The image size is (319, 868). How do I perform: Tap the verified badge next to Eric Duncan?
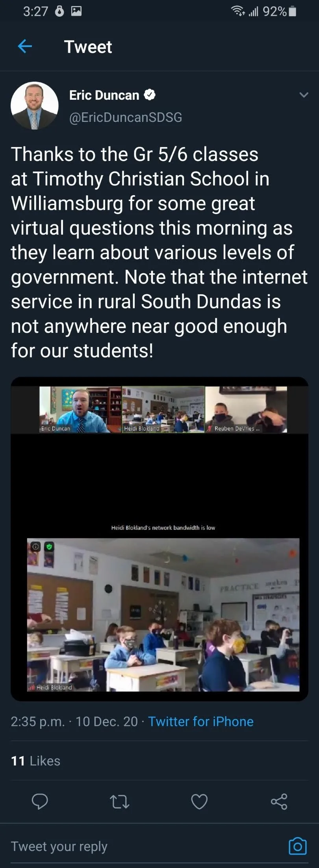pyautogui.click(x=150, y=95)
